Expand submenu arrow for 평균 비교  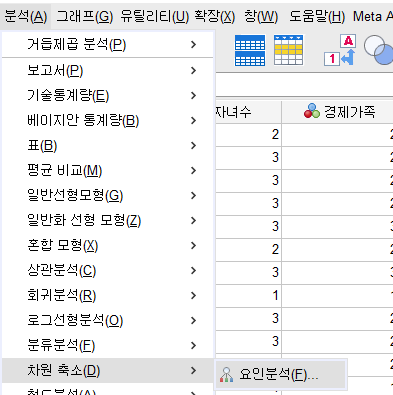pyautogui.click(x=193, y=170)
